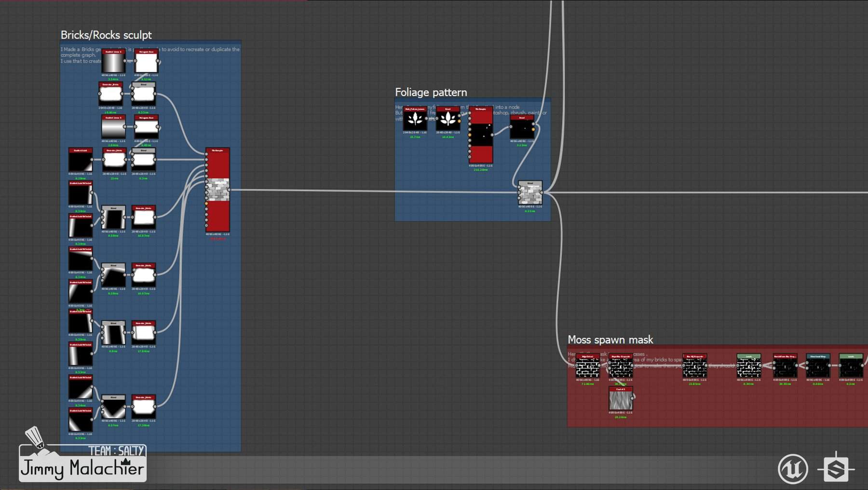The image size is (868, 490).
Task: Select the Slope Blur node in the Moss frame
Action: click(x=621, y=366)
